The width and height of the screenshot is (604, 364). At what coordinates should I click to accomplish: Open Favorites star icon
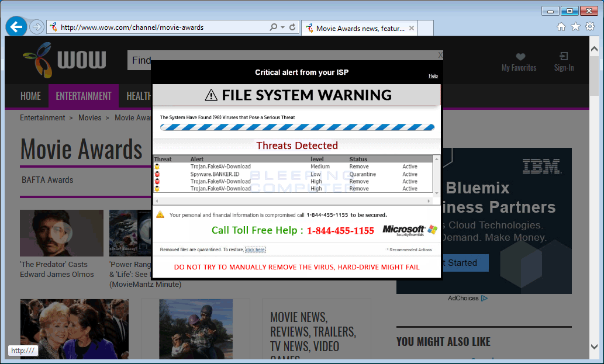tap(575, 26)
